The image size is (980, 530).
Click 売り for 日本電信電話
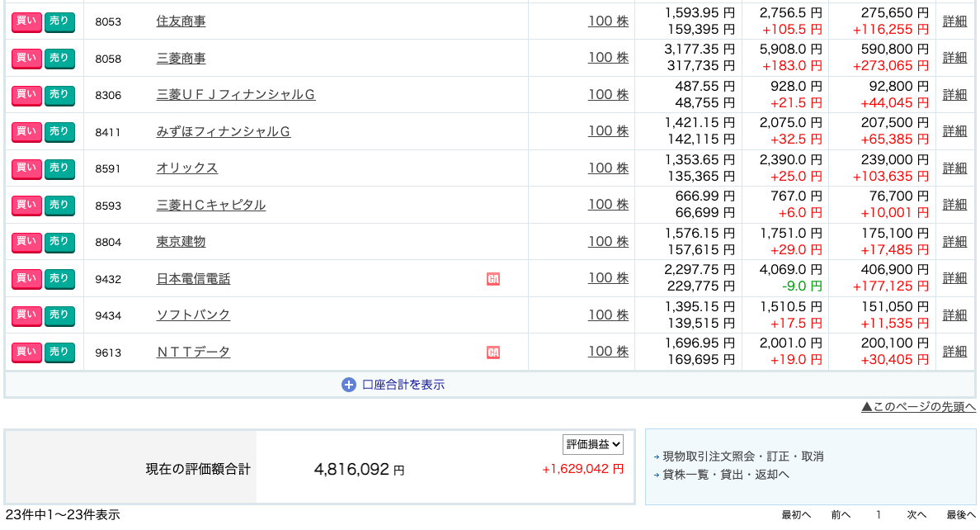(x=59, y=278)
